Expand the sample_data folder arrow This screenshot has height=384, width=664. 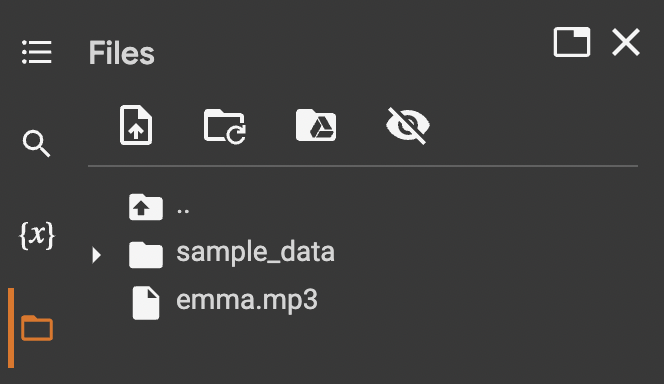97,255
